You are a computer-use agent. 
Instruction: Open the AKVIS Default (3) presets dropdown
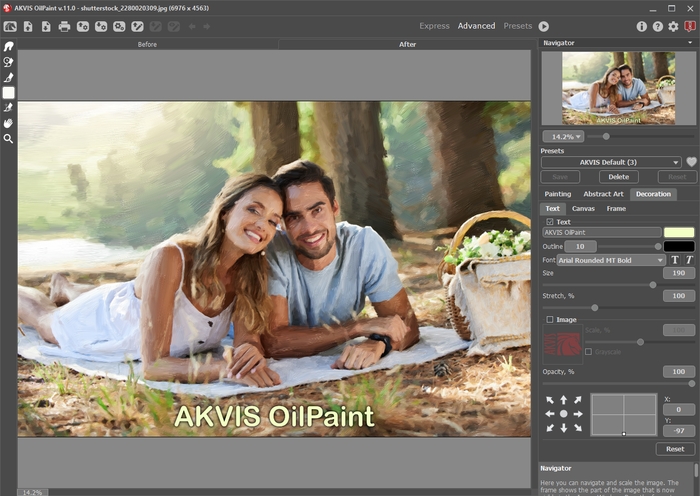click(611, 162)
